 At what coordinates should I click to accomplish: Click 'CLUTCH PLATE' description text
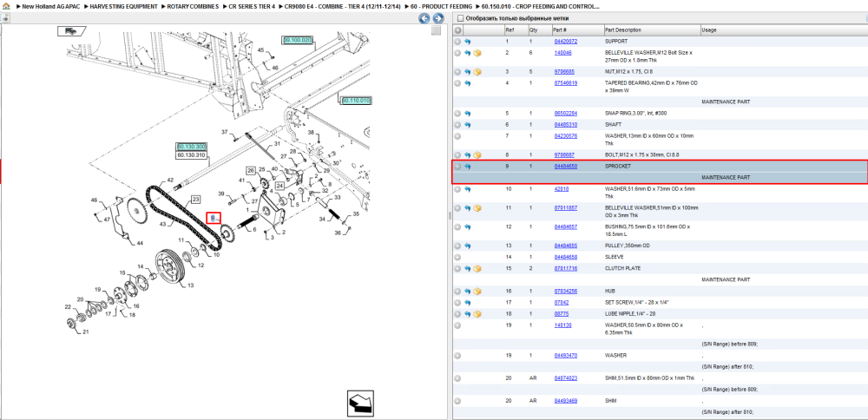pyautogui.click(x=622, y=268)
